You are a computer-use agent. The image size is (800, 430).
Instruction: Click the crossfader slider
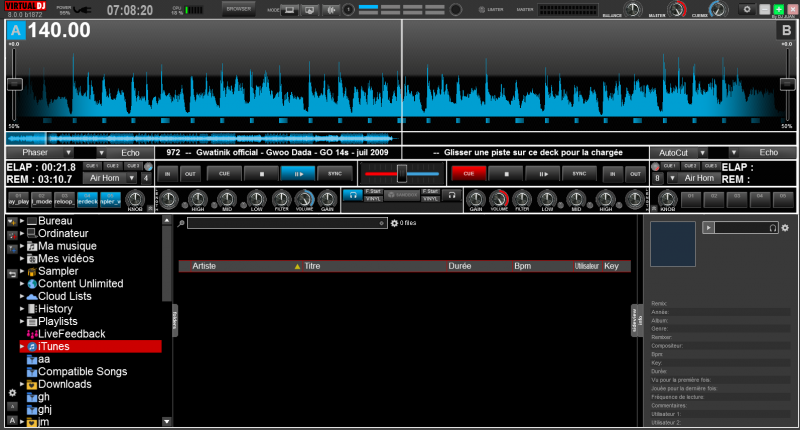pos(401,173)
